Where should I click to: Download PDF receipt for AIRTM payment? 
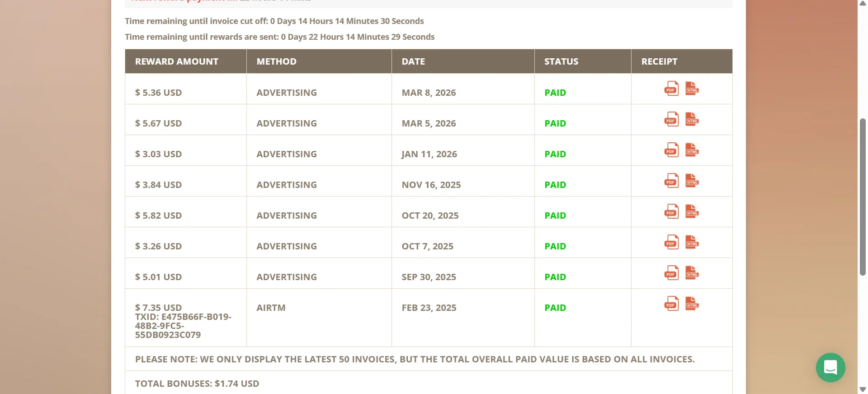[x=671, y=304]
